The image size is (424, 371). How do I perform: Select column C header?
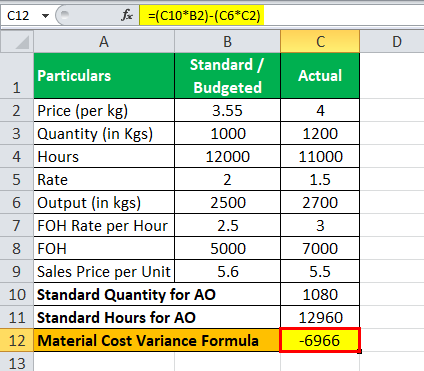pyautogui.click(x=320, y=42)
